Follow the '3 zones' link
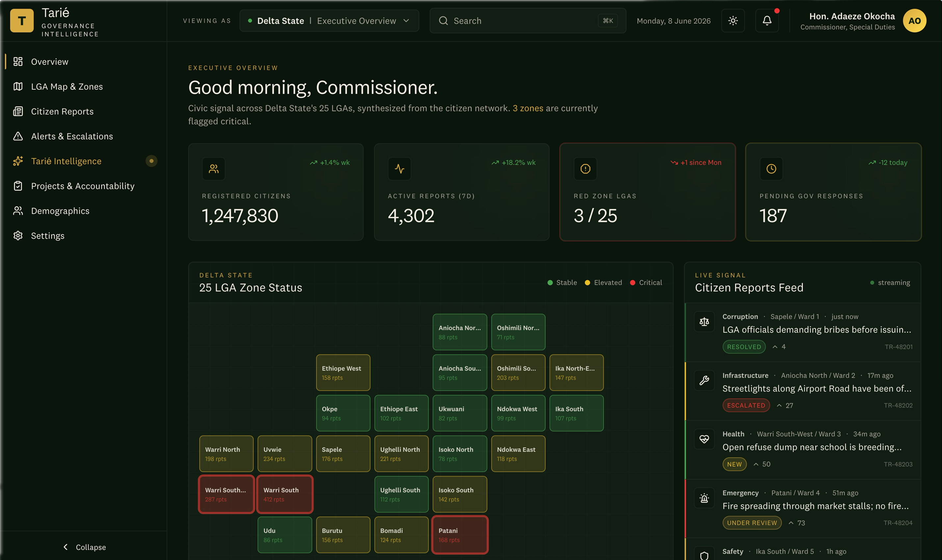This screenshot has height=560, width=942. [528, 108]
